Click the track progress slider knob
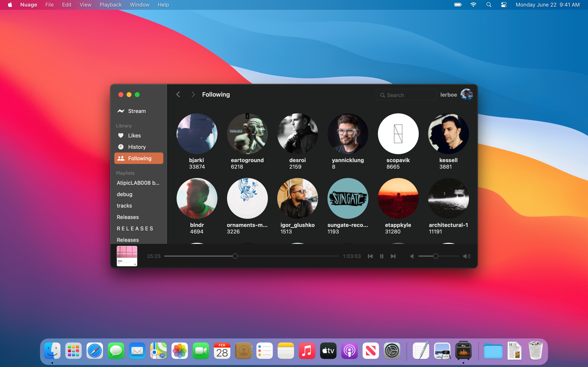588x367 pixels. coord(235,256)
